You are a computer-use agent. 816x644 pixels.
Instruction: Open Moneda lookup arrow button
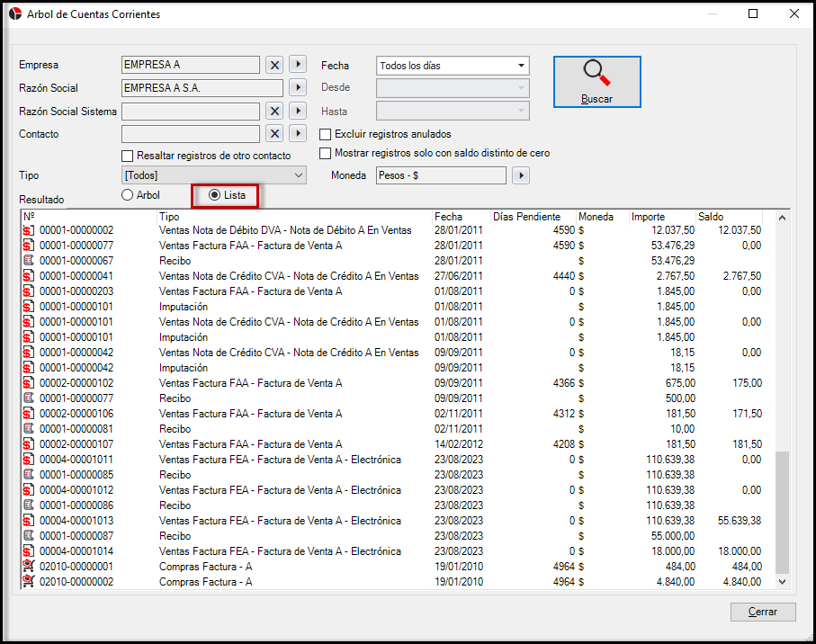[x=521, y=175]
